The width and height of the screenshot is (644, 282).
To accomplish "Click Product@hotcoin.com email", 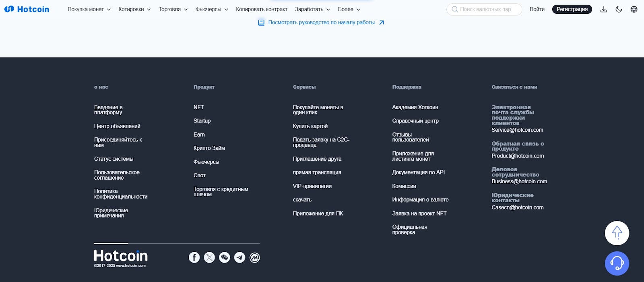I will coord(518,156).
